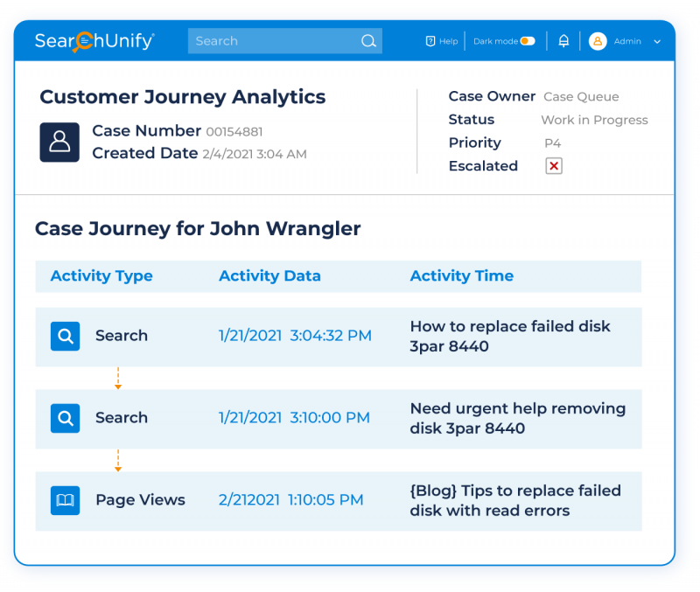Click the Case Queue owner value

[x=581, y=97]
